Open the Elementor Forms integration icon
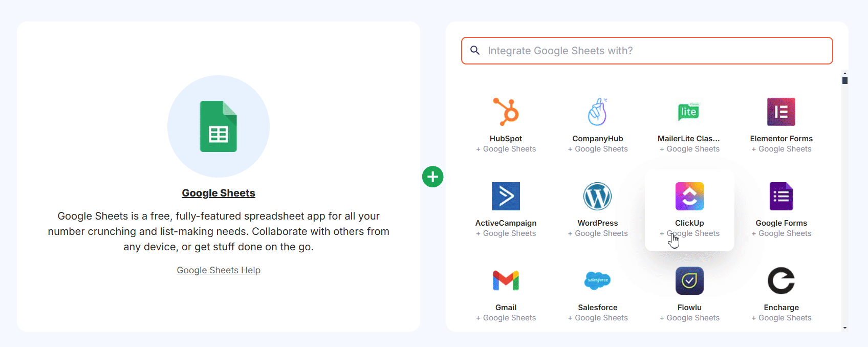 click(x=781, y=112)
